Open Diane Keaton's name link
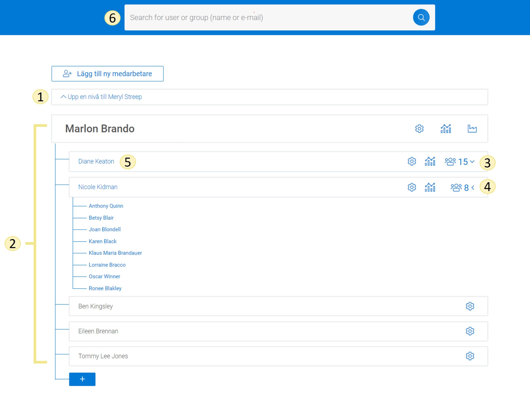The image size is (530, 420). [x=96, y=161]
